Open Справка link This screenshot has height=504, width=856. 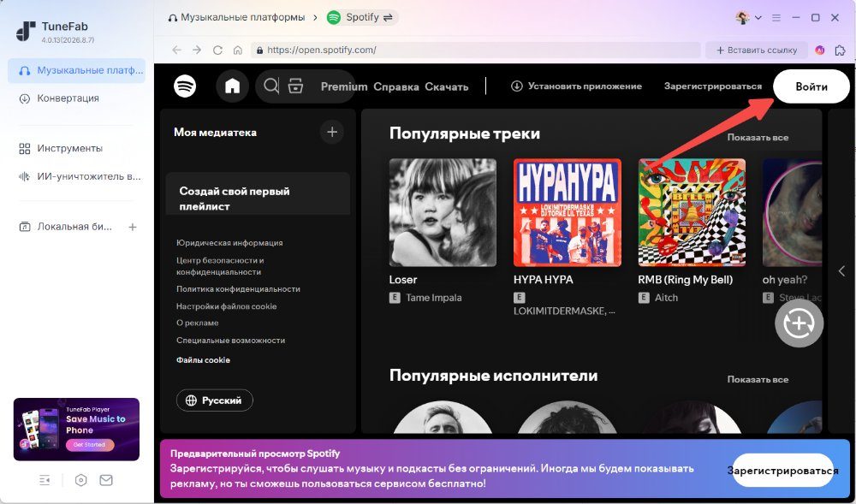pyautogui.click(x=395, y=86)
